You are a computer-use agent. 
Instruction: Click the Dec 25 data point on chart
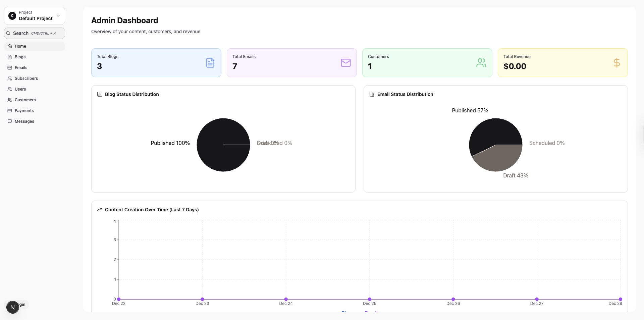point(370,299)
